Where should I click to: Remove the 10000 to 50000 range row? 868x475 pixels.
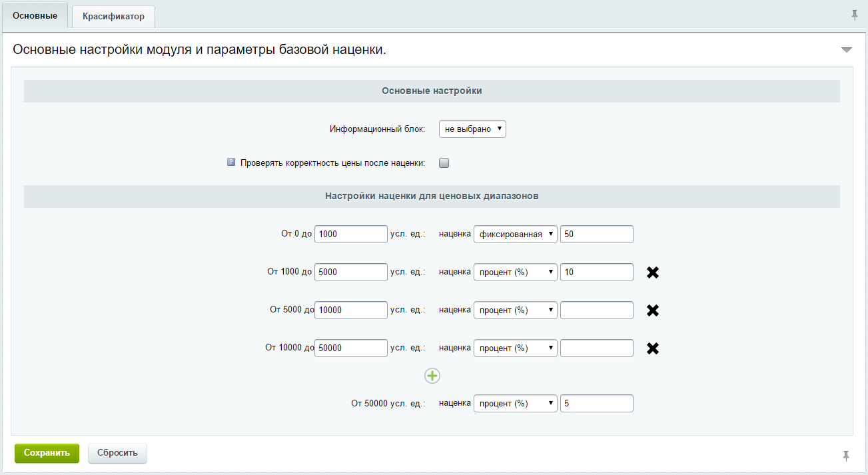click(x=653, y=348)
